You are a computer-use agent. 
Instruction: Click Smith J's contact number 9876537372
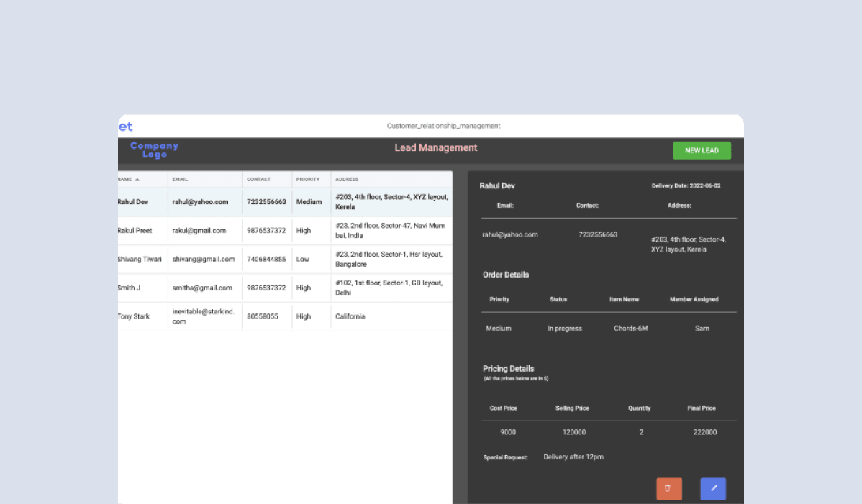tap(267, 288)
